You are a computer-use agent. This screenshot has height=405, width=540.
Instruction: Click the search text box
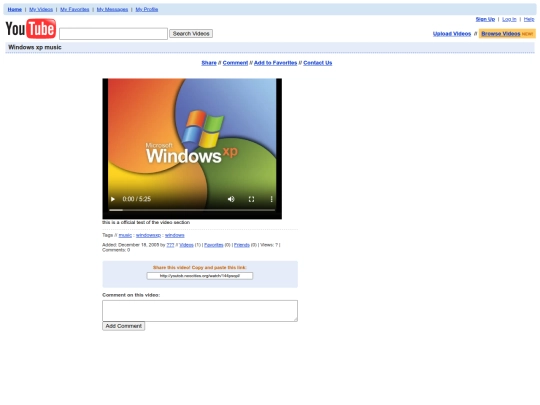(x=113, y=34)
